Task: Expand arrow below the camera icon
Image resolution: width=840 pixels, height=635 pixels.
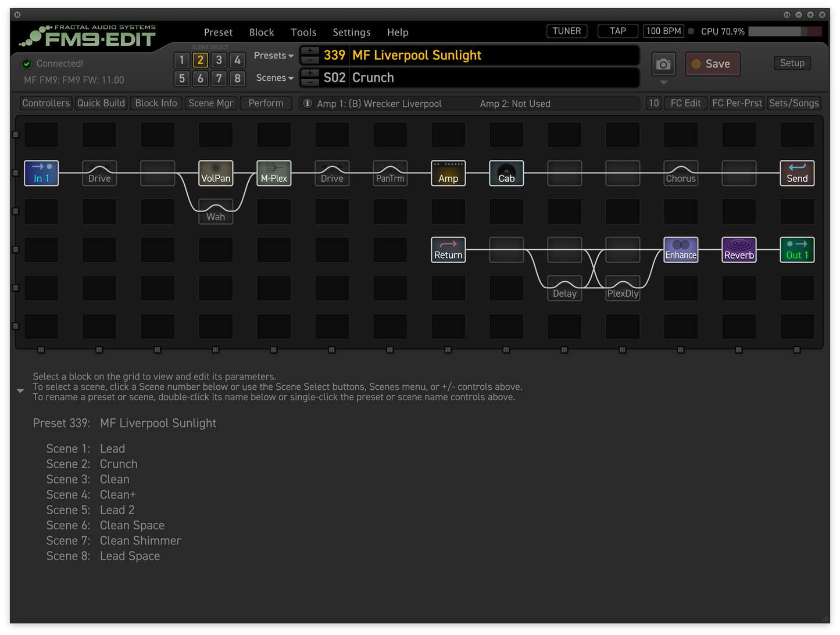Action: 663,82
